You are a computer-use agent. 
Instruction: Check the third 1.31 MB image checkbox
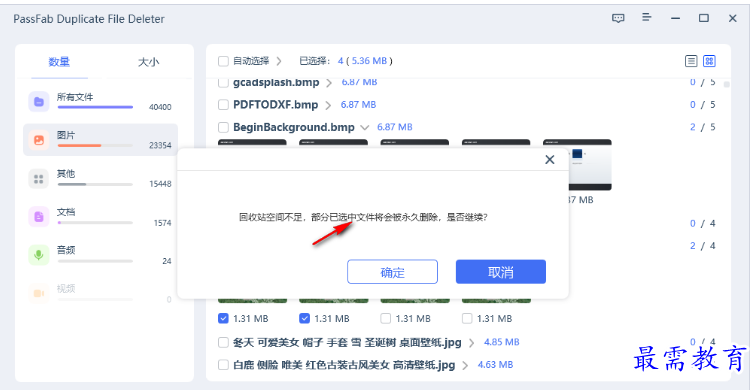tap(386, 318)
